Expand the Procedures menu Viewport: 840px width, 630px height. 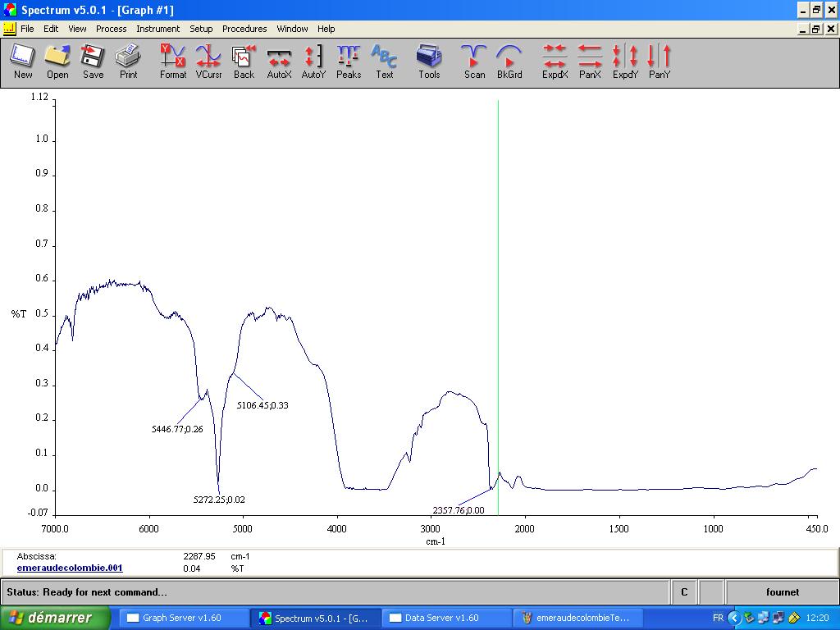click(244, 29)
